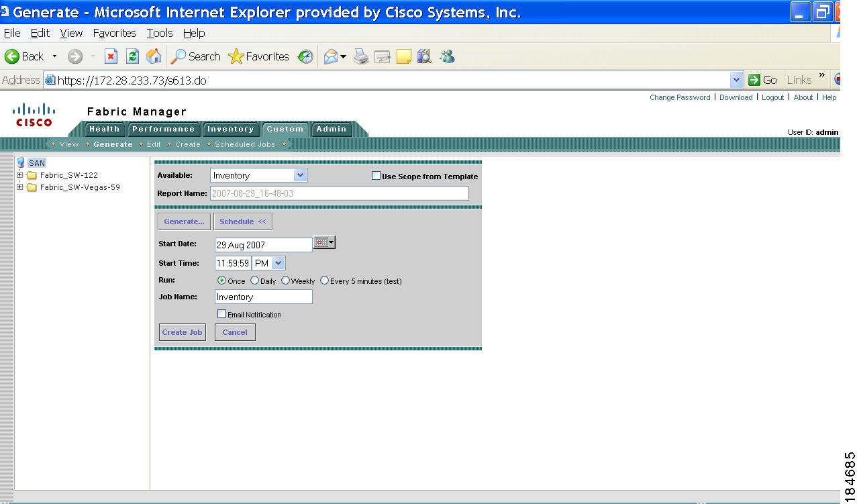
Task: Click the Create Job button
Action: click(x=182, y=332)
